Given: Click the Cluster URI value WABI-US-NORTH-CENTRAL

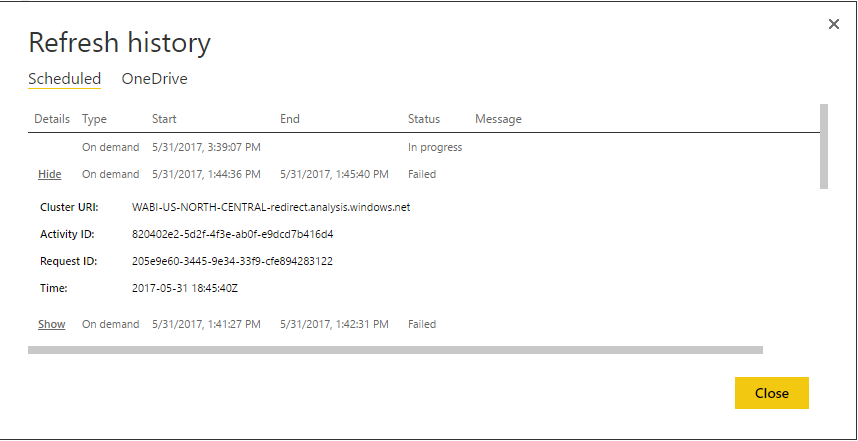Looking at the screenshot, I should [x=271, y=207].
